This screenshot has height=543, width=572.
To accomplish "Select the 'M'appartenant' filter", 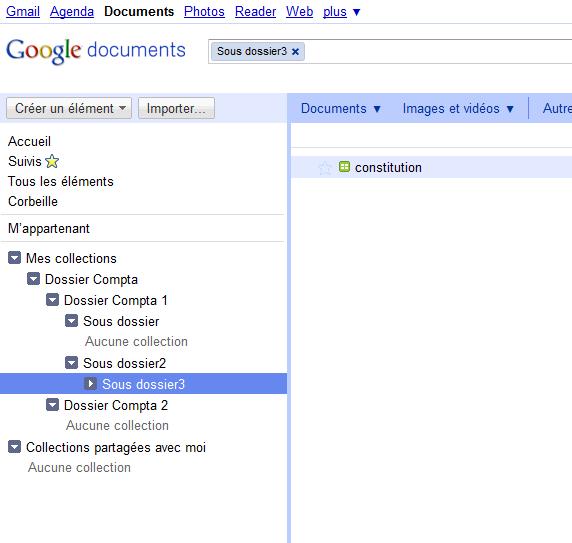I will [49, 228].
